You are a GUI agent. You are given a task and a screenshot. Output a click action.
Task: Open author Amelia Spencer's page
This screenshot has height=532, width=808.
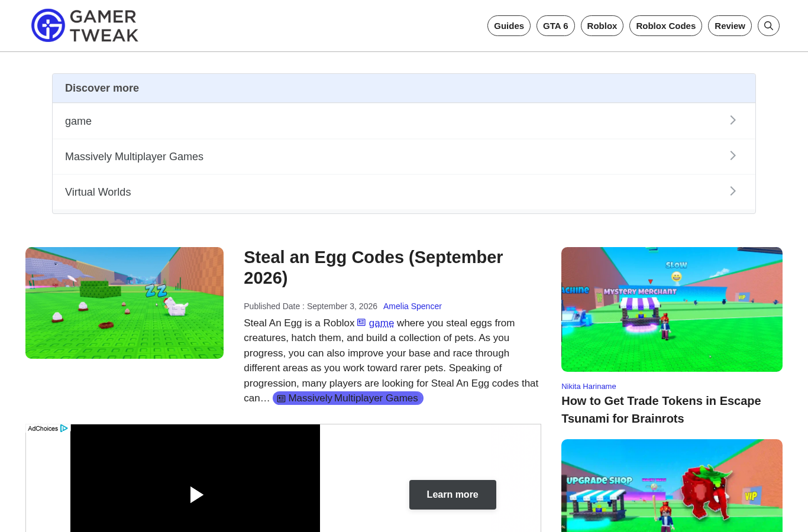(x=412, y=306)
